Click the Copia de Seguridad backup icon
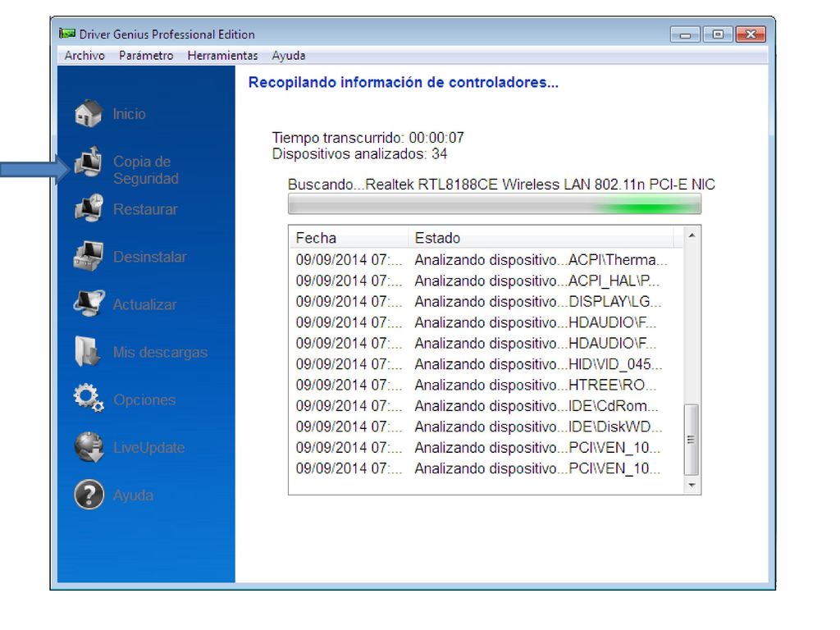Viewport: 840px width, 630px height. tap(89, 162)
